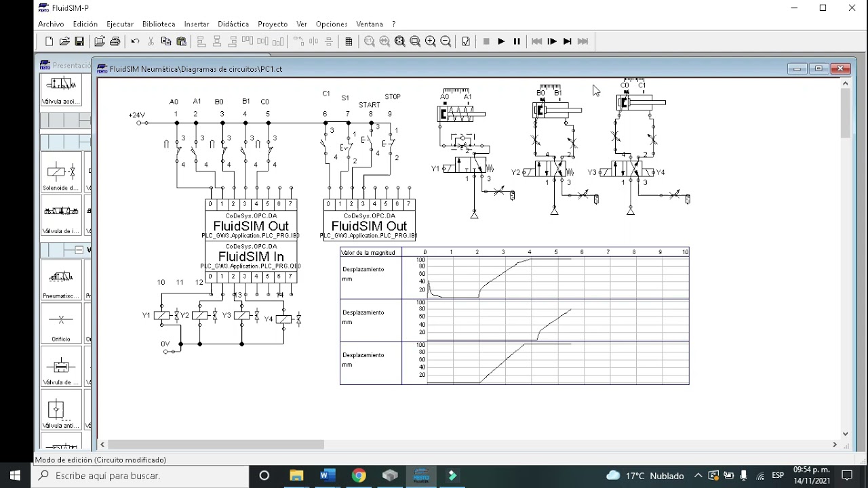Open the Ventana menu
Image resolution: width=868 pixels, height=488 pixels.
370,24
